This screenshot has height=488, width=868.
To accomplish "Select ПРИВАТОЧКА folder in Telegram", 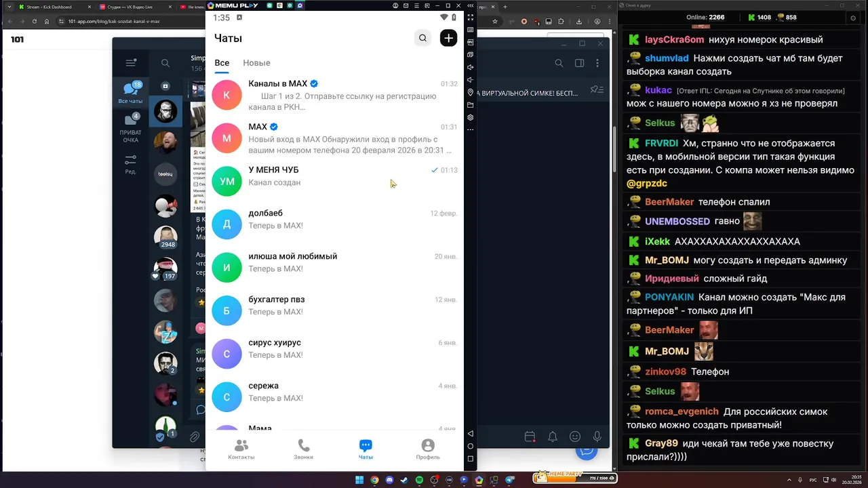I will pos(130,128).
